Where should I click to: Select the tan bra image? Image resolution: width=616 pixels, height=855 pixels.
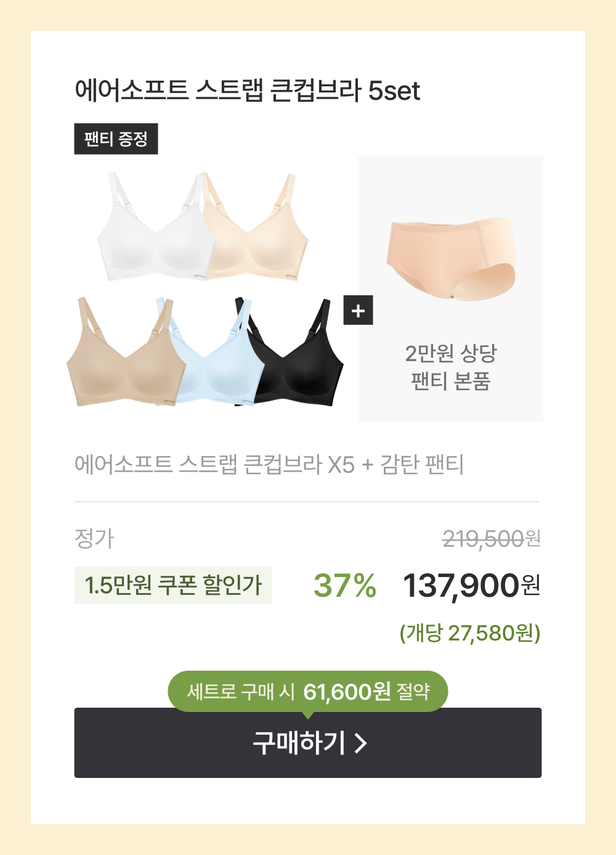[123, 353]
